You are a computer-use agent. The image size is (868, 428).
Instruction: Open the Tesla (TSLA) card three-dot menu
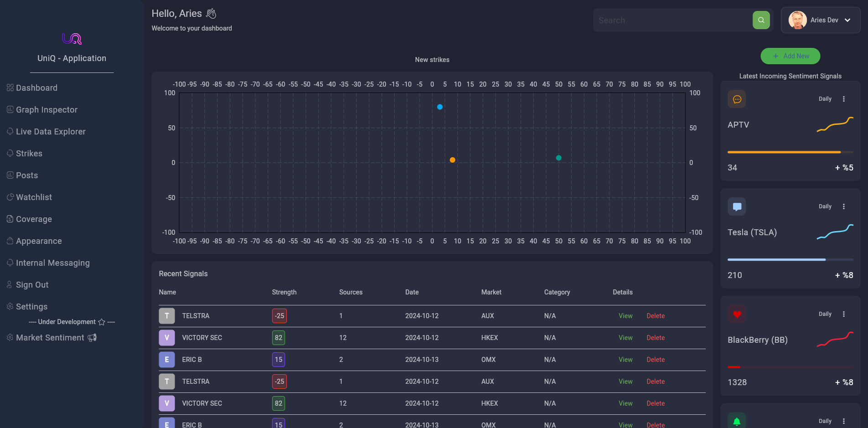click(844, 206)
